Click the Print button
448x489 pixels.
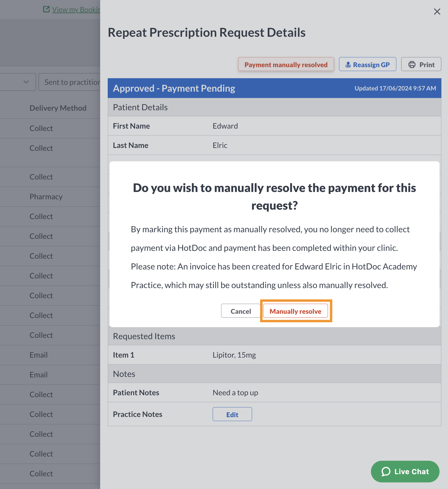click(421, 65)
